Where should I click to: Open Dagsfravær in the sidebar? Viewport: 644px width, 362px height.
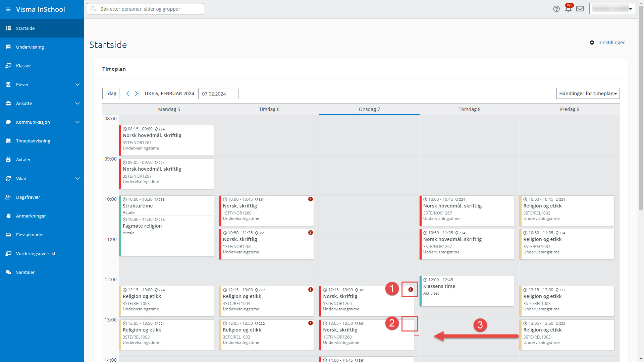click(x=42, y=197)
